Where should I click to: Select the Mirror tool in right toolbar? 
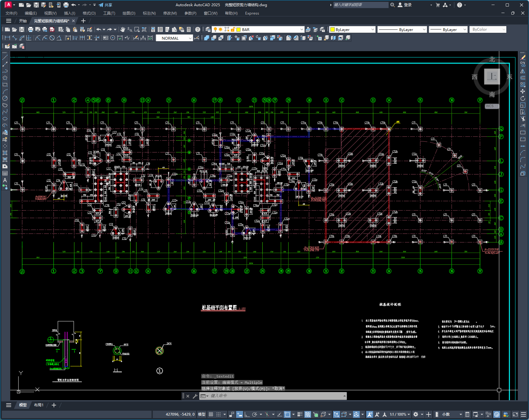click(x=523, y=71)
